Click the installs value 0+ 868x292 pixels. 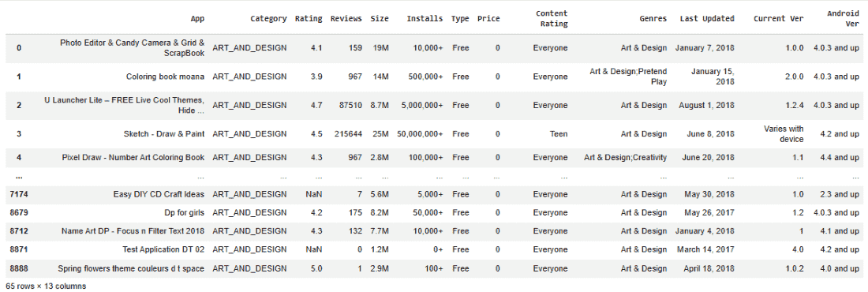pyautogui.click(x=438, y=249)
